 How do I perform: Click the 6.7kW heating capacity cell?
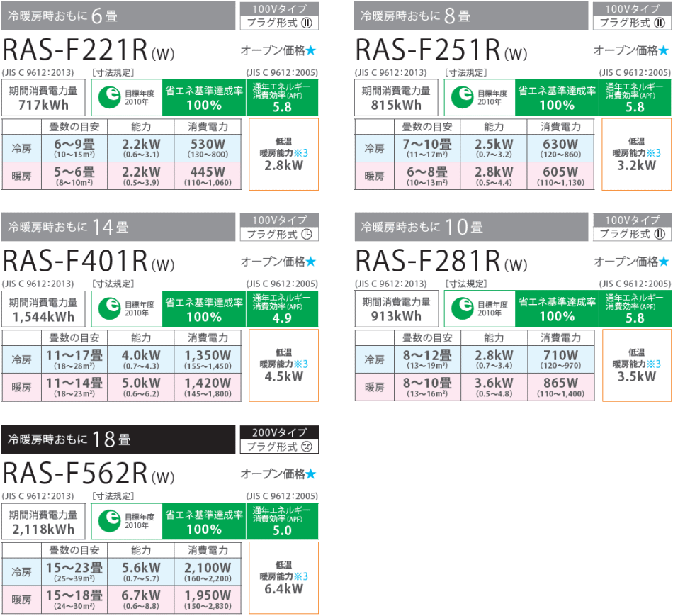[x=141, y=599]
